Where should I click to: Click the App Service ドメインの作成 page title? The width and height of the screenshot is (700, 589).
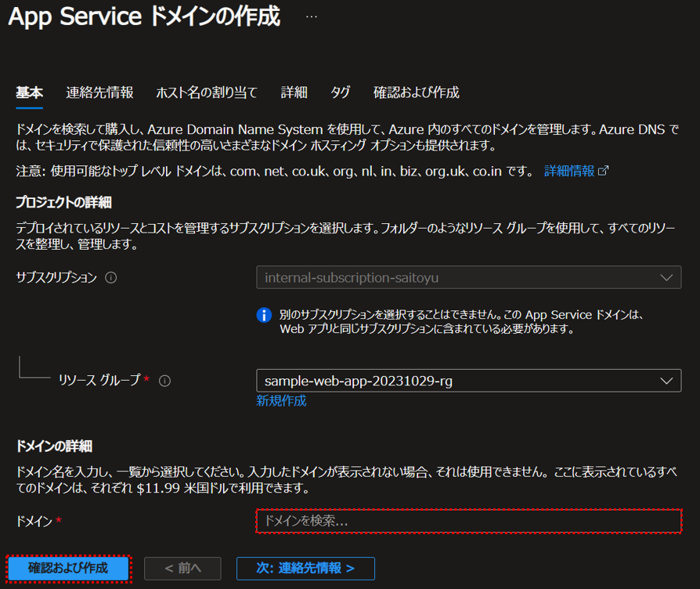click(x=144, y=16)
